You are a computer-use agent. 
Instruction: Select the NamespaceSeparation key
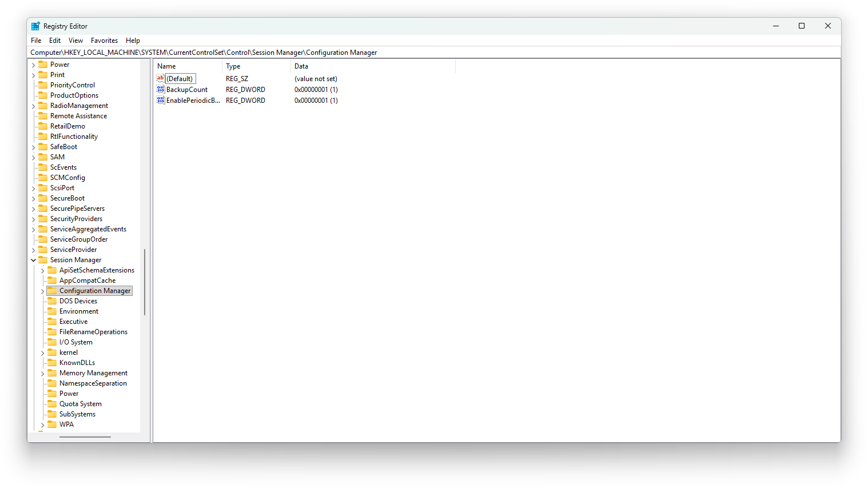[93, 383]
